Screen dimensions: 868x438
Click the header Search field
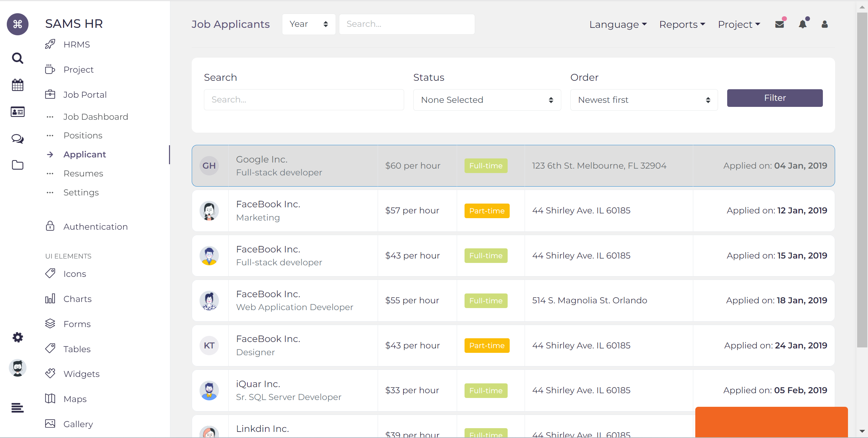click(x=407, y=24)
